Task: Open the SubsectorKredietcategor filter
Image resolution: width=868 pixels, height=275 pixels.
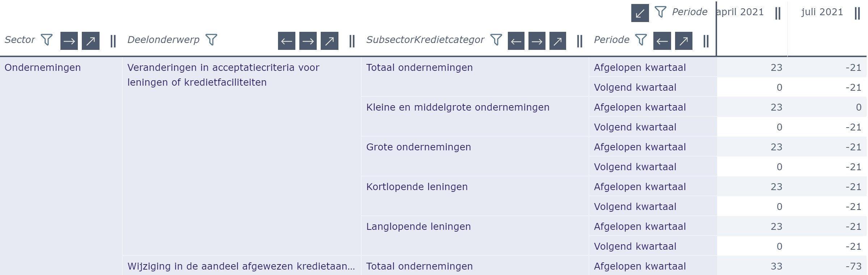Action: (496, 40)
